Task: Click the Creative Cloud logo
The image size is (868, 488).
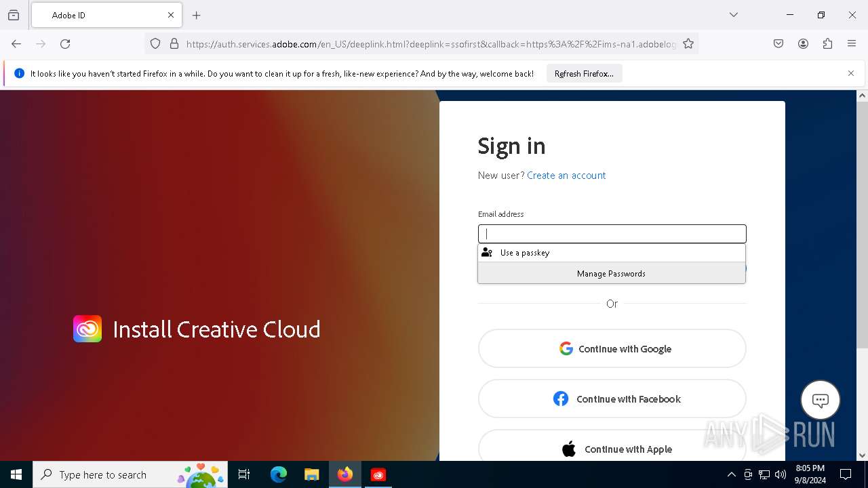Action: click(x=87, y=329)
